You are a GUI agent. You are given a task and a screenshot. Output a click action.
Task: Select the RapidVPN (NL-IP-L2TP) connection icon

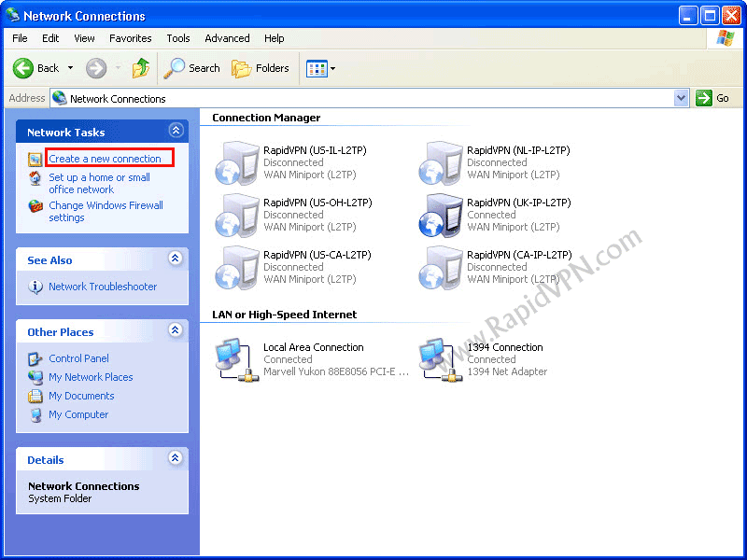tap(440, 162)
